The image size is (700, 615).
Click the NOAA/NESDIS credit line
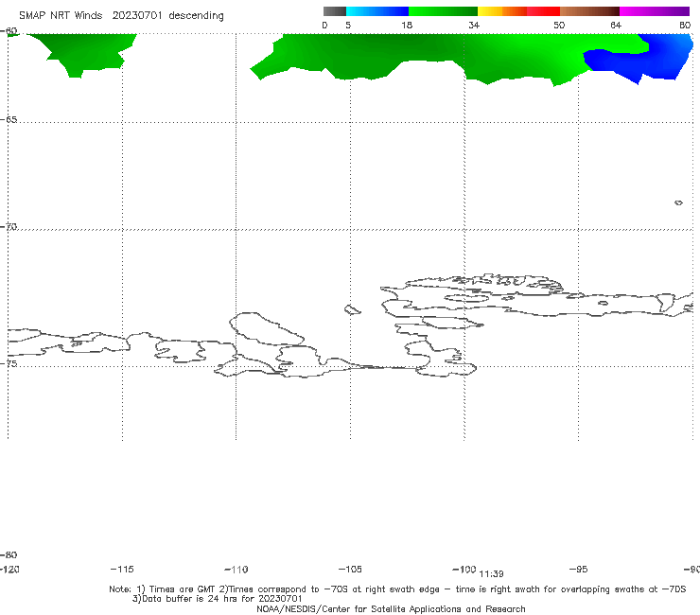[x=391, y=608]
